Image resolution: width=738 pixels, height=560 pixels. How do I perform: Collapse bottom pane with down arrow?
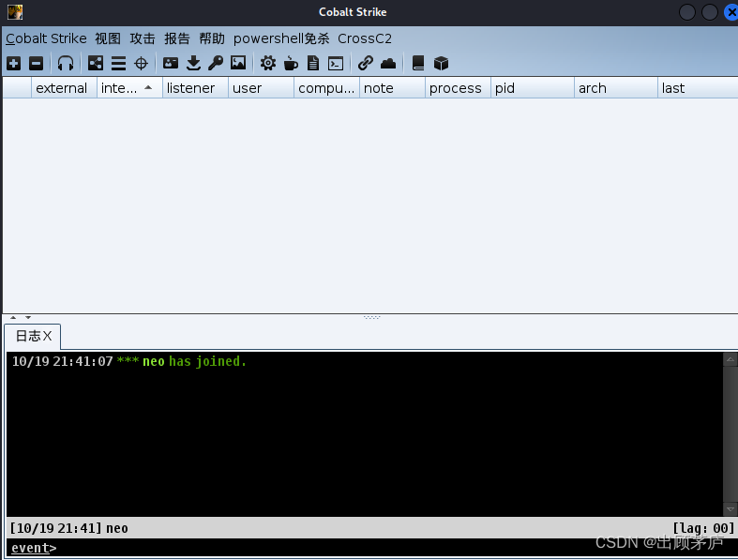coord(28,317)
